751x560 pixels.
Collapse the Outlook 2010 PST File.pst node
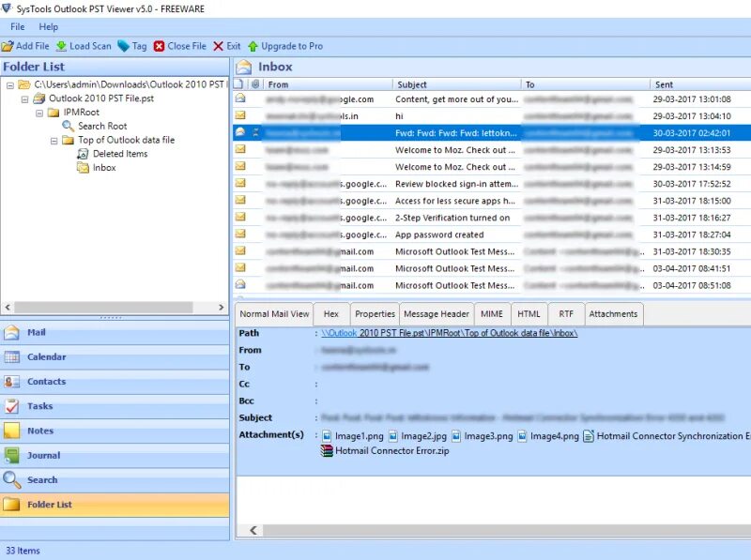(x=24, y=99)
